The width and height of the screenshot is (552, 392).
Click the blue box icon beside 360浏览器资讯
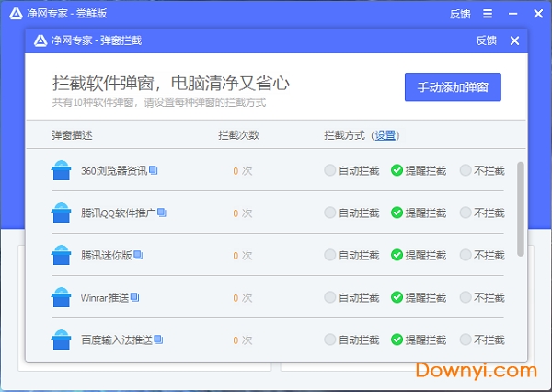(61, 170)
